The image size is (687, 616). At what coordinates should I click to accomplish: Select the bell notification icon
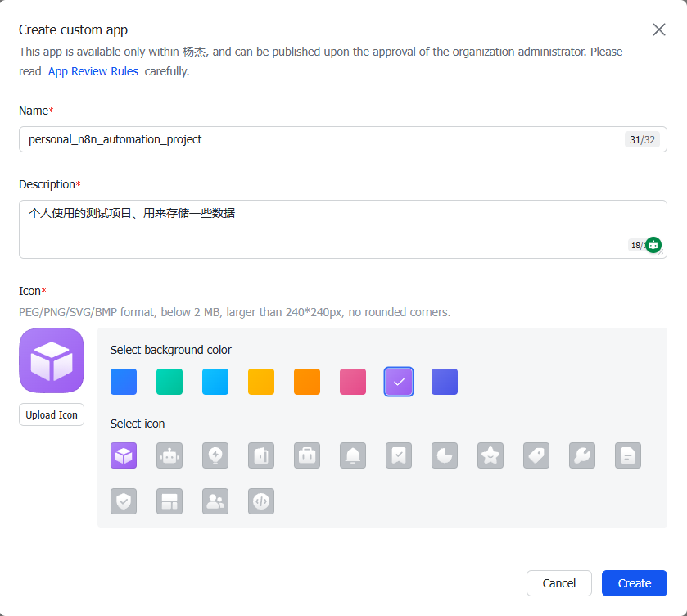coord(353,455)
